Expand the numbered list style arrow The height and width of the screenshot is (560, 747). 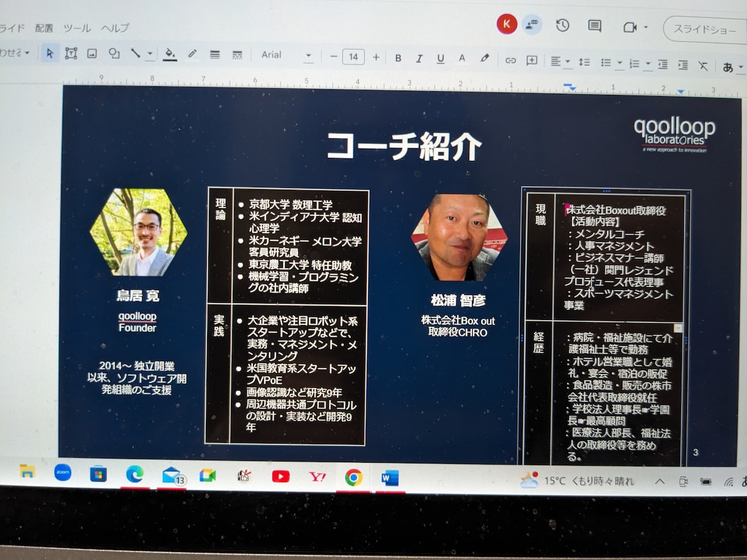(x=648, y=64)
